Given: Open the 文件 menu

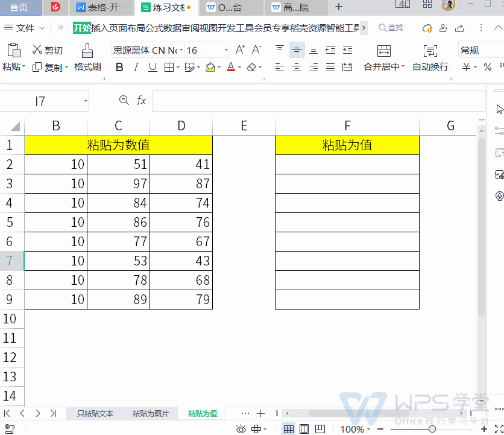Looking at the screenshot, I should 24,28.
